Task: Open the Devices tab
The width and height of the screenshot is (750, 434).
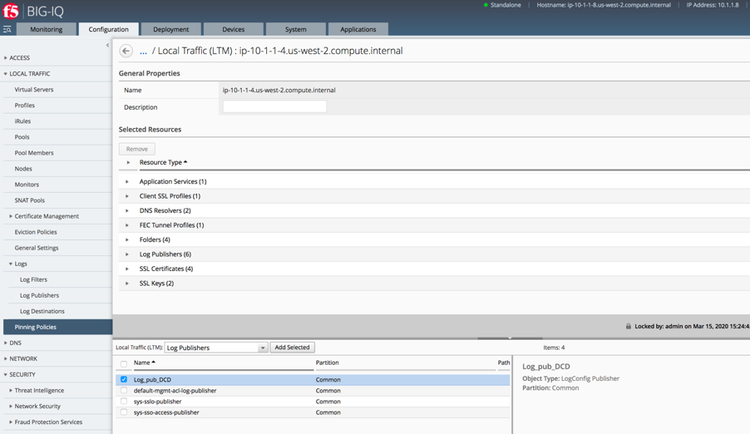Action: point(231,30)
